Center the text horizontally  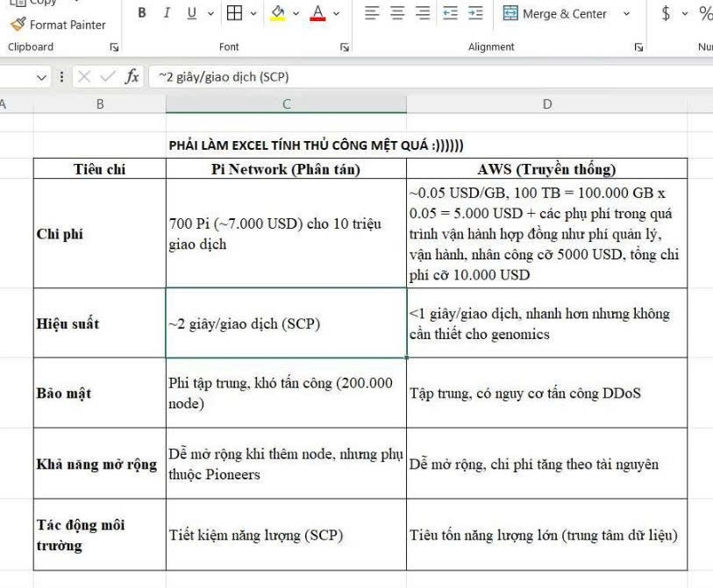pyautogui.click(x=397, y=13)
